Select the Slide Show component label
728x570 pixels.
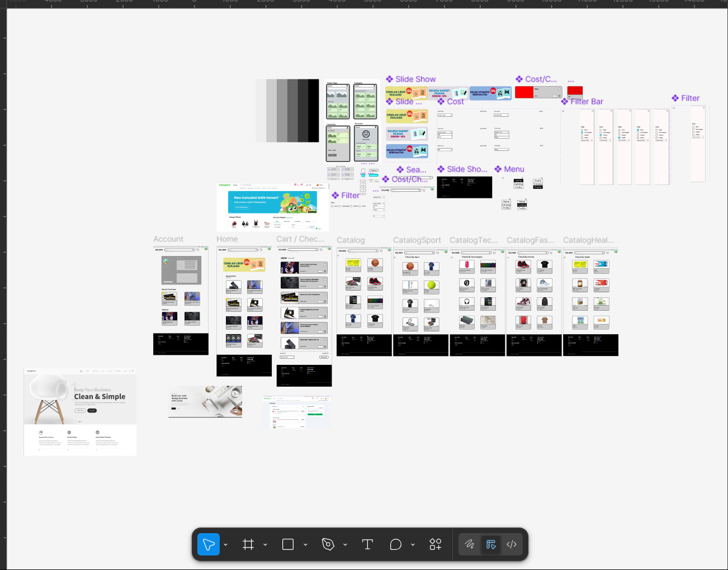click(x=415, y=79)
